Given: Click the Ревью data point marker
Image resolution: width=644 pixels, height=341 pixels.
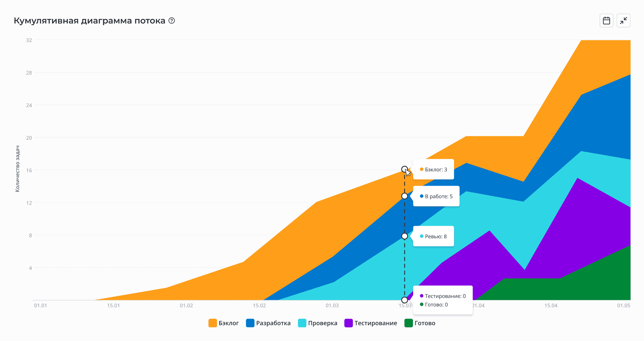Looking at the screenshot, I should pyautogui.click(x=405, y=236).
